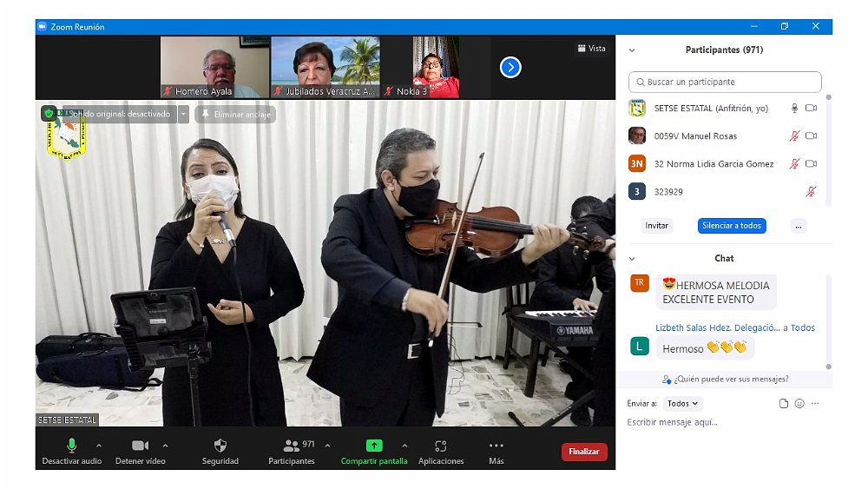Unmute 0059V Manuel Rosas microphone

[x=793, y=136]
